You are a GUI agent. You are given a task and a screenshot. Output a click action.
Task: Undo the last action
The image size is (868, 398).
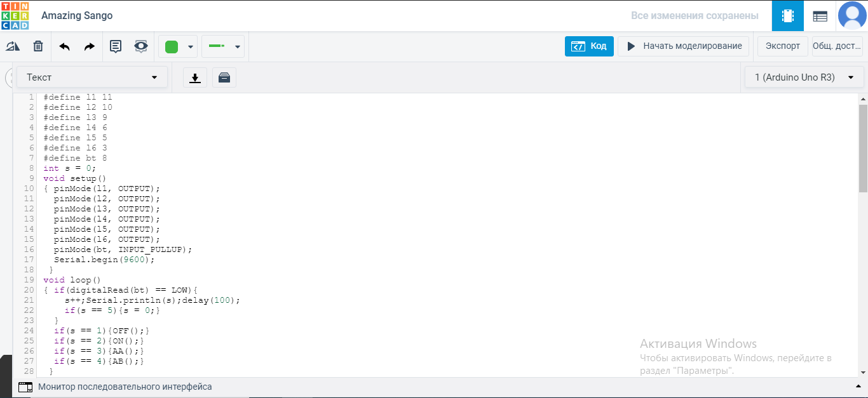64,46
